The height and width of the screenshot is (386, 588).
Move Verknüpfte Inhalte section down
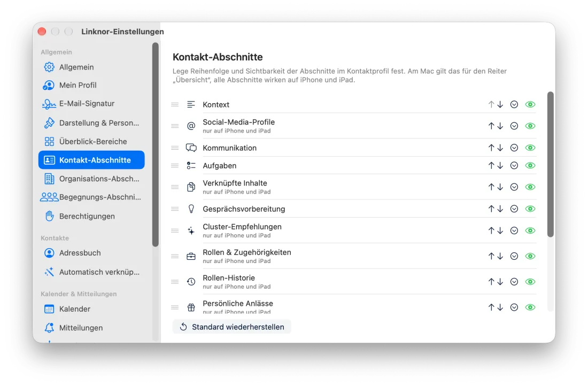(500, 187)
